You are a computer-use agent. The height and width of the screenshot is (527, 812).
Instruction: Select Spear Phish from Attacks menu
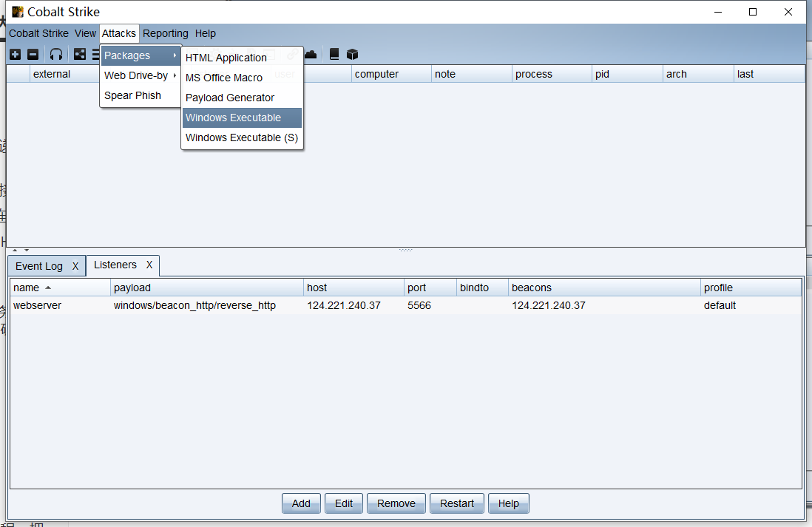141,95
